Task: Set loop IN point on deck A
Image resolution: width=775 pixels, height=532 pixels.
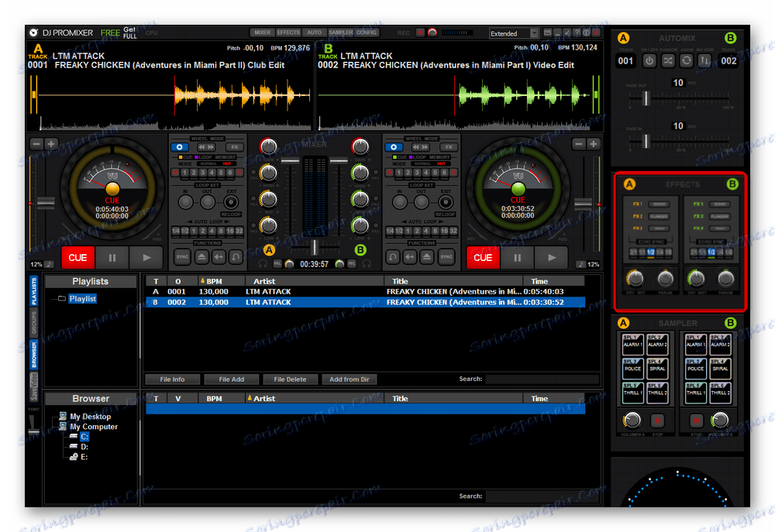Action: (x=186, y=202)
